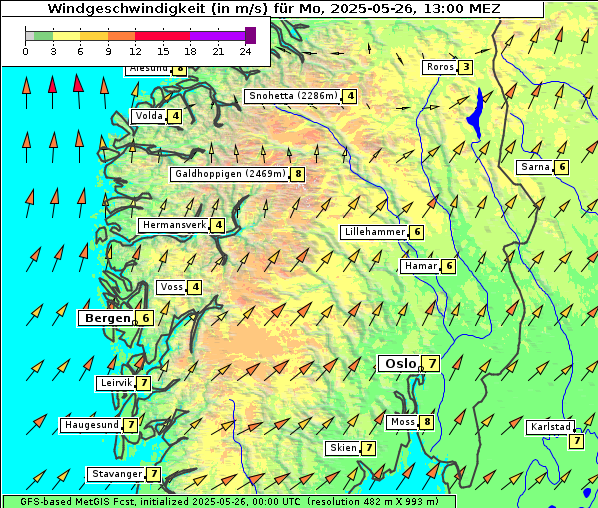Select the Snohetta (2286m) label
The height and width of the screenshot is (508, 598).
[x=293, y=96]
